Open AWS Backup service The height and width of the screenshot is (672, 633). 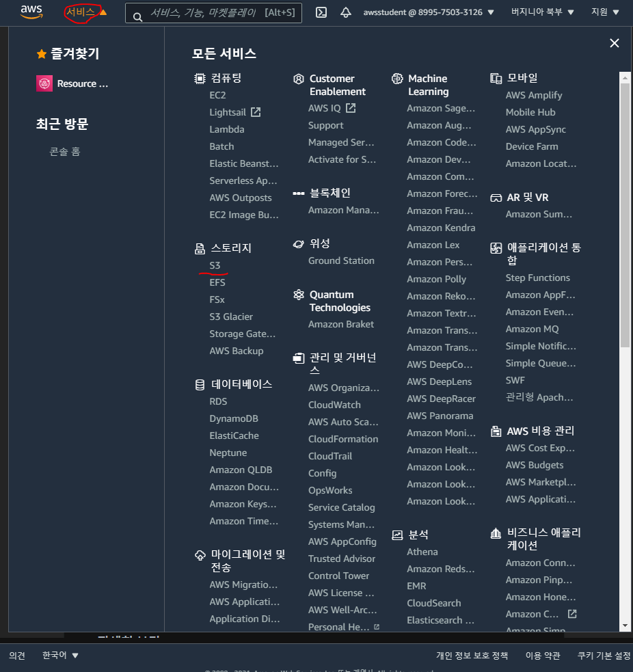pyautogui.click(x=236, y=351)
